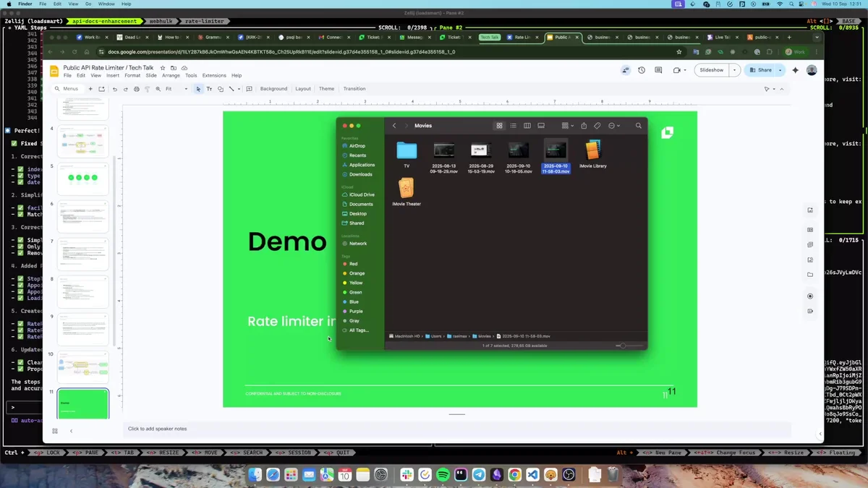Select the slide 7 thumbnail
Screen dimensions: 868x488
coord(82,253)
